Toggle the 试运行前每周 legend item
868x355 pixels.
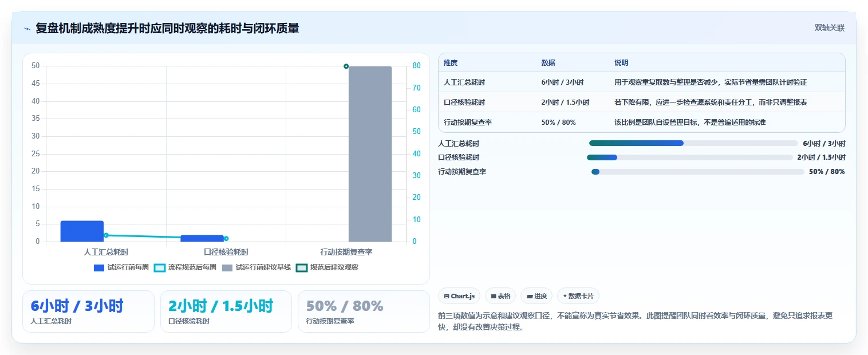point(121,267)
